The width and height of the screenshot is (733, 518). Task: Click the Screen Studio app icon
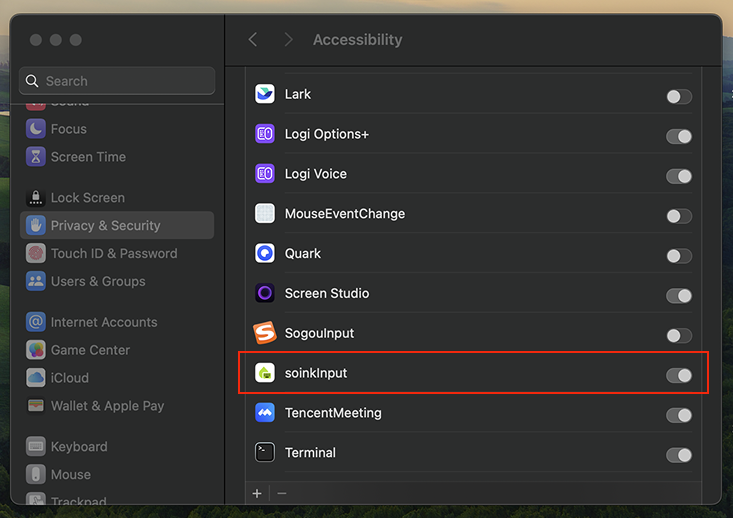pyautogui.click(x=265, y=293)
